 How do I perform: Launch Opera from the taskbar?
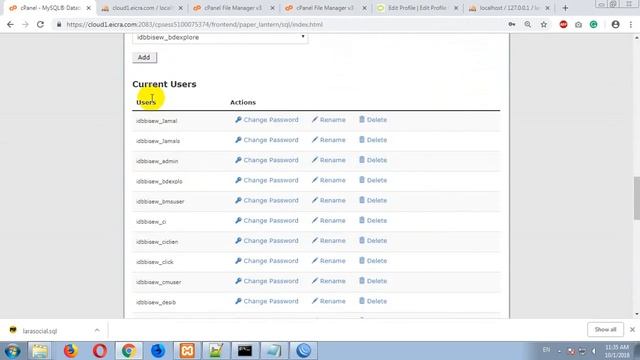pyautogui.click(x=100, y=351)
